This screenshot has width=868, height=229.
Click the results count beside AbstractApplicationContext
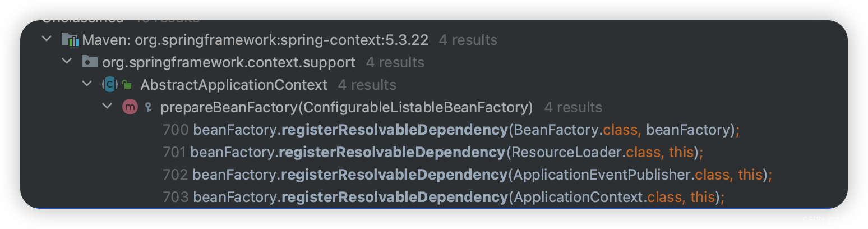[367, 85]
